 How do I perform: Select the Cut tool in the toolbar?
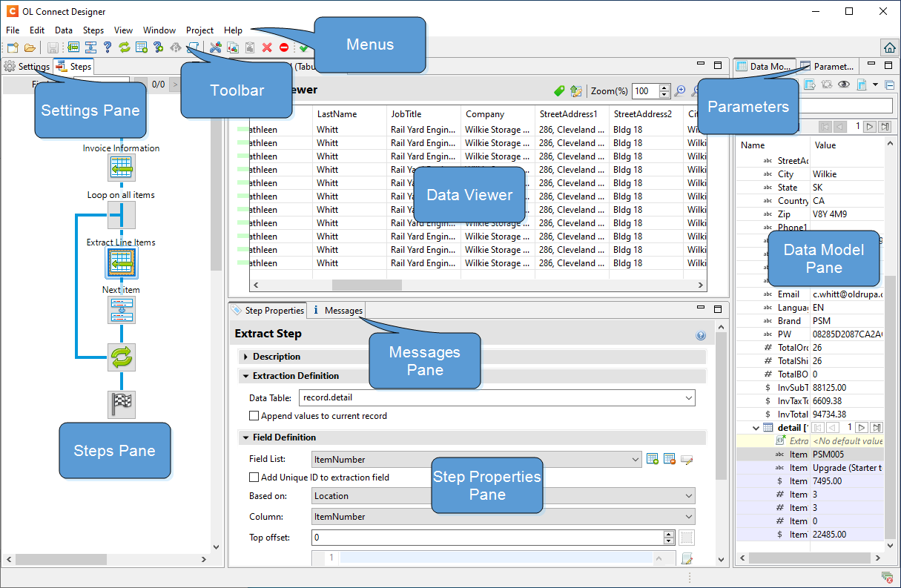[215, 47]
